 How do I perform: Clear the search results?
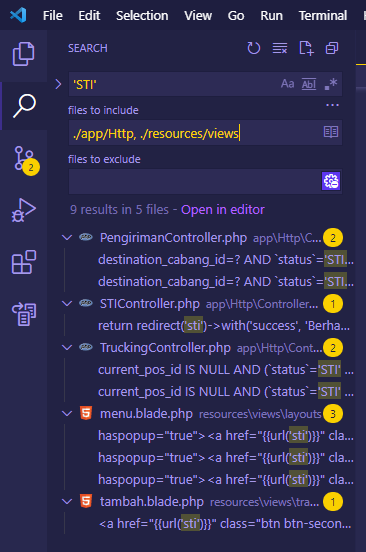tap(280, 48)
